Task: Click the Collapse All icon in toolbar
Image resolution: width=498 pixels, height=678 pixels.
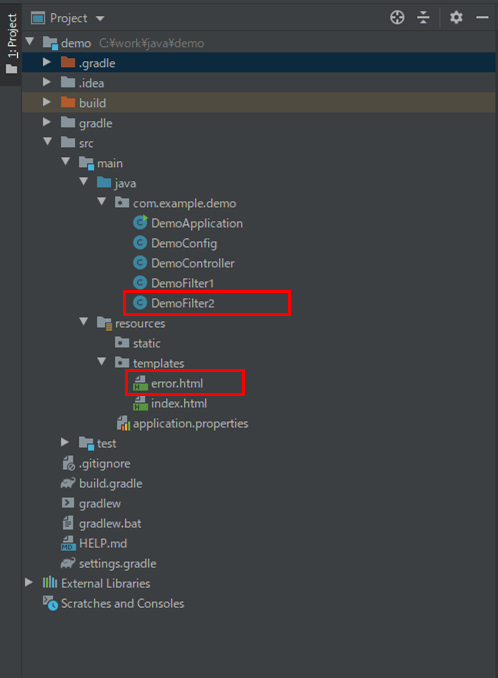Action: [x=423, y=18]
